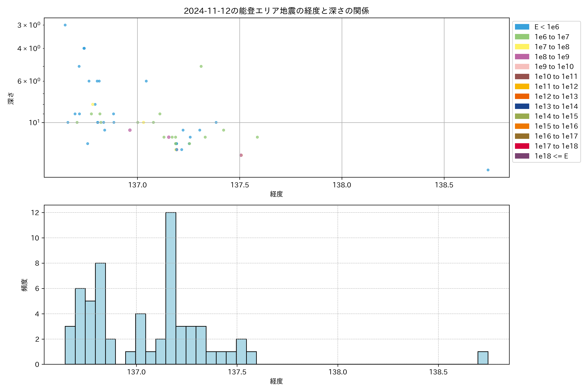Click the topmost scatter point at depth 3
This screenshot has width=588, height=392.
pyautogui.click(x=65, y=25)
